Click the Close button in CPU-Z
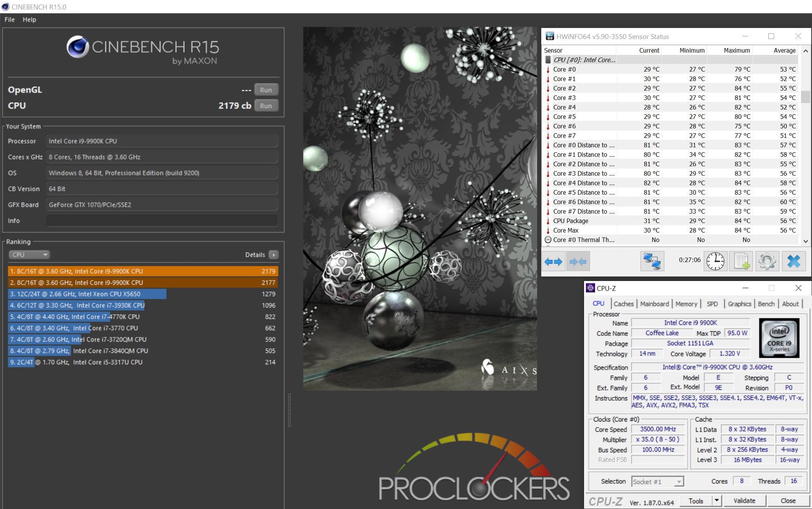The image size is (812, 509). tap(788, 501)
